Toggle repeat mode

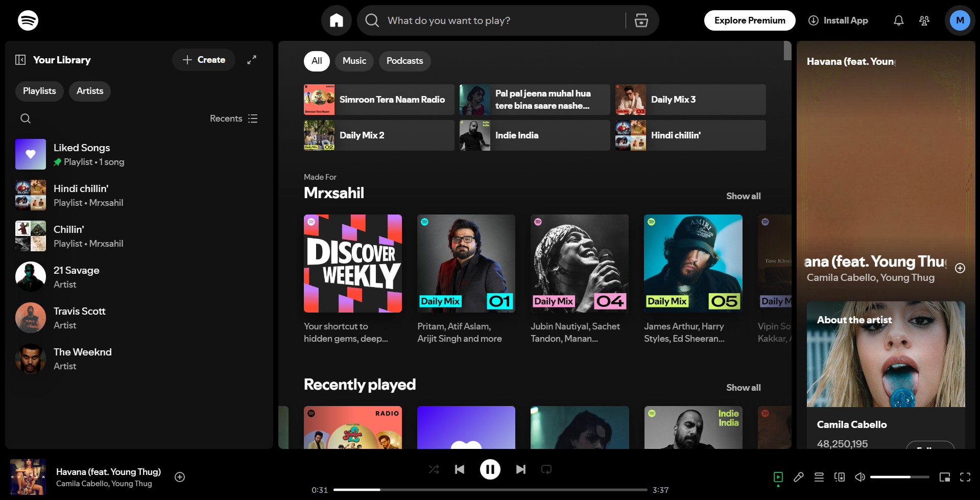pos(546,469)
